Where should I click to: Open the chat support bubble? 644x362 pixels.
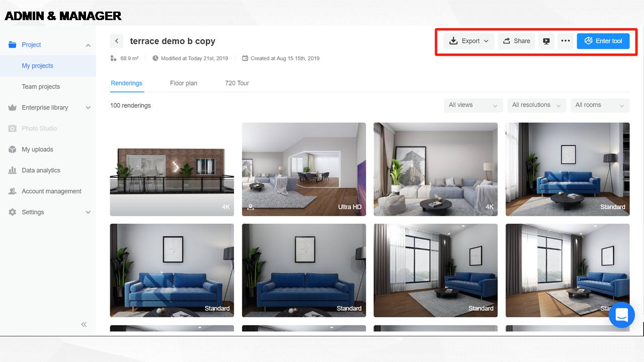tap(621, 315)
